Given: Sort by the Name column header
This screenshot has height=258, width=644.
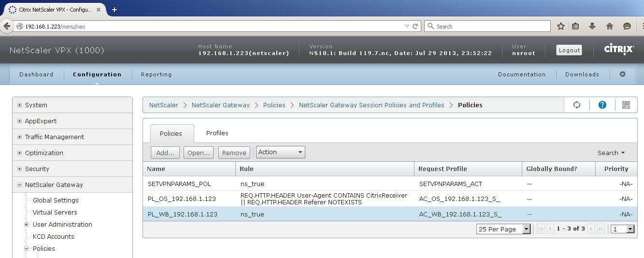Looking at the screenshot, I should pyautogui.click(x=189, y=169).
